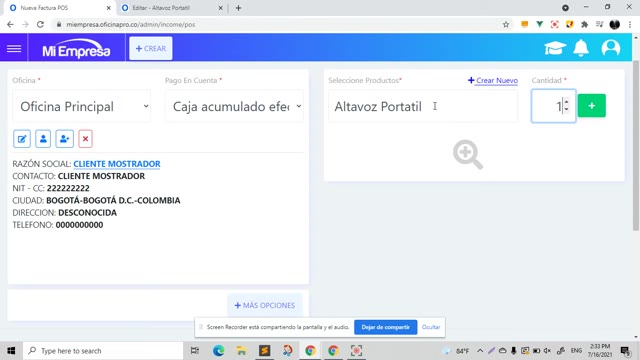This screenshot has width=640, height=360.
Task: Expand the Oficina Principal dropdown
Action: tap(82, 107)
